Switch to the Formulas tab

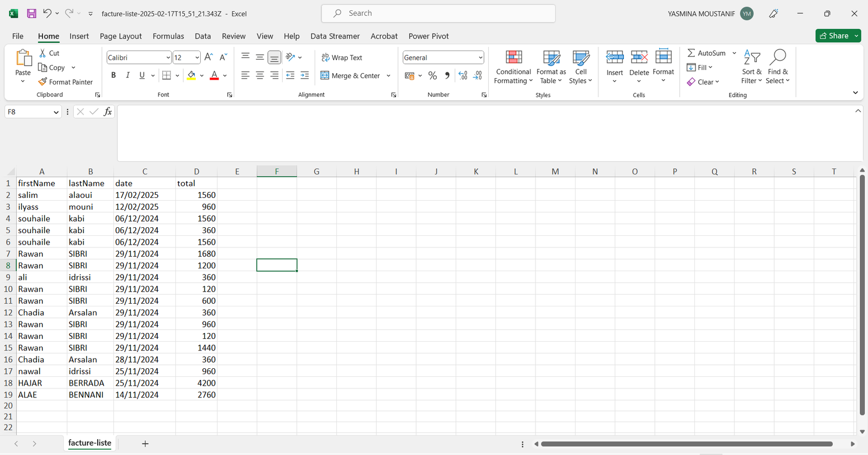168,36
